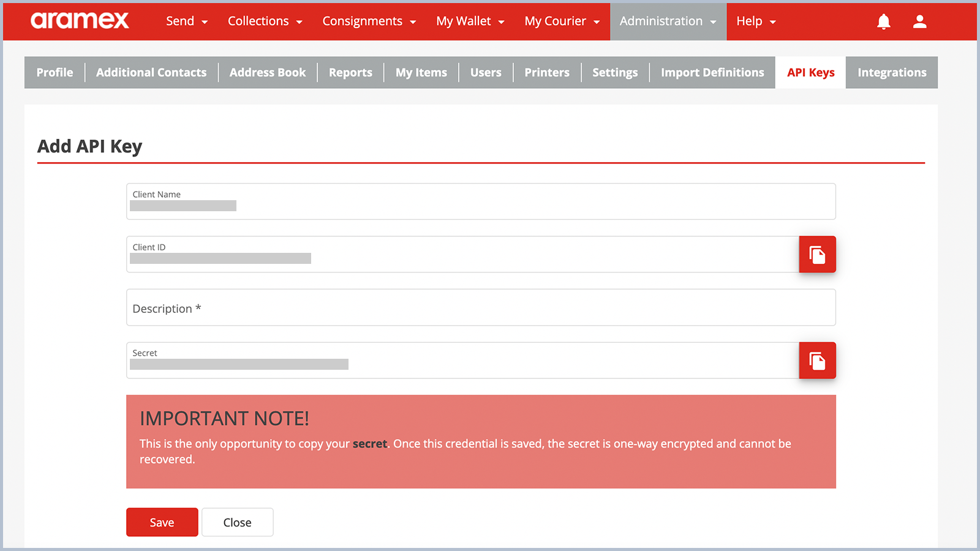Open the Address Book tab
Screen dimensions: 980x551
[268, 72]
